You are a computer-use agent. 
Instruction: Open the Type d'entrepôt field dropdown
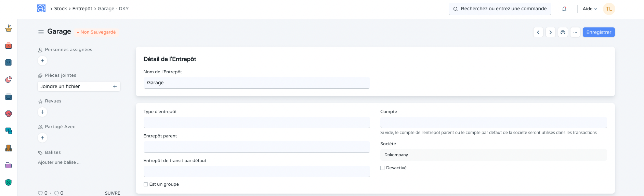pyautogui.click(x=257, y=122)
